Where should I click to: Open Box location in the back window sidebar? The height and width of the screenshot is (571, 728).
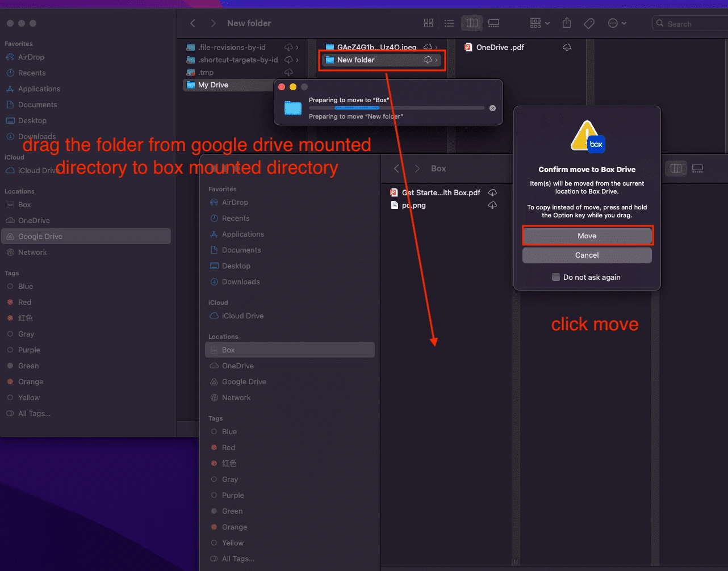(x=24, y=204)
